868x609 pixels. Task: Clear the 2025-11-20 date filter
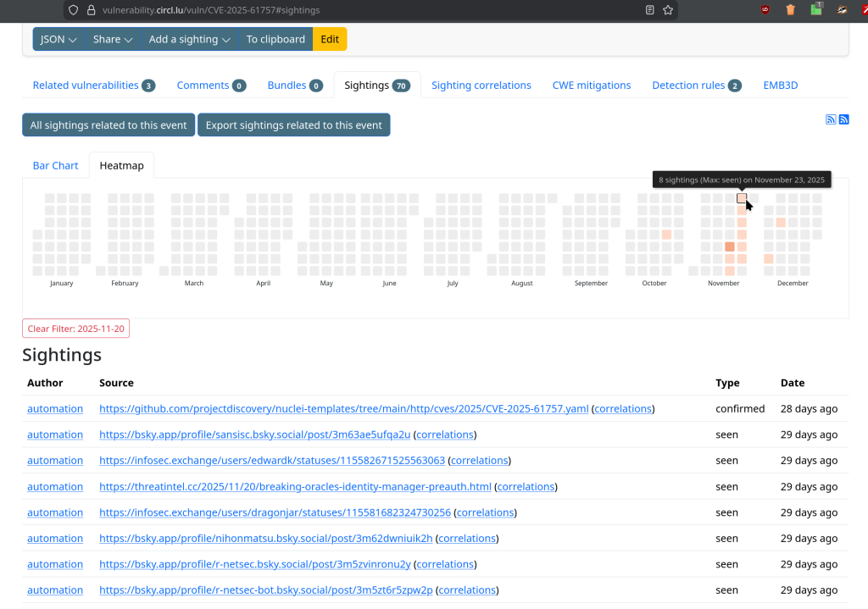(x=75, y=329)
